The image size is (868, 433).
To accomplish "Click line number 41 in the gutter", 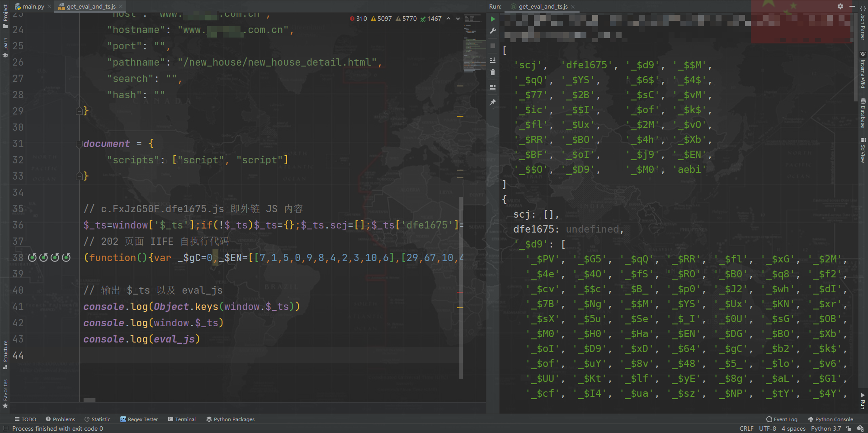I will tap(18, 307).
